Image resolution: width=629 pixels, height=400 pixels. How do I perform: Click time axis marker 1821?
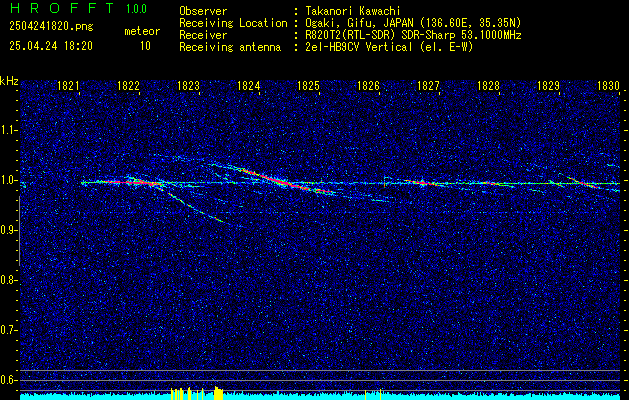point(68,85)
